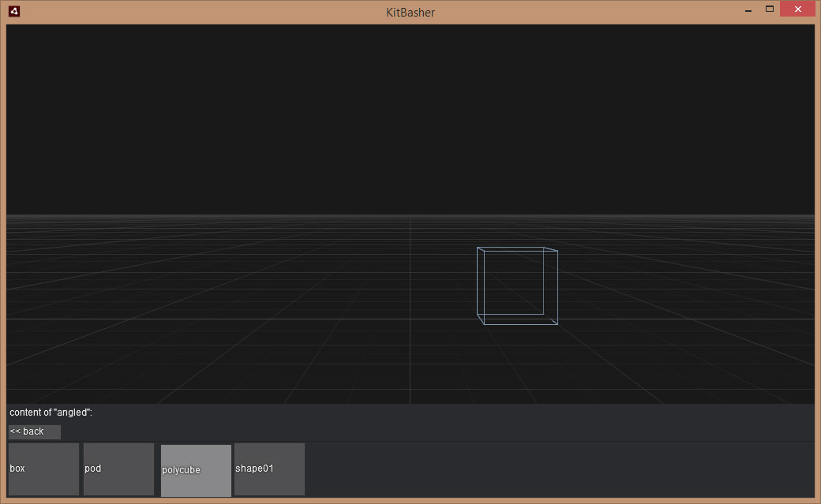Choose the 'pod' asset tile

coord(118,469)
